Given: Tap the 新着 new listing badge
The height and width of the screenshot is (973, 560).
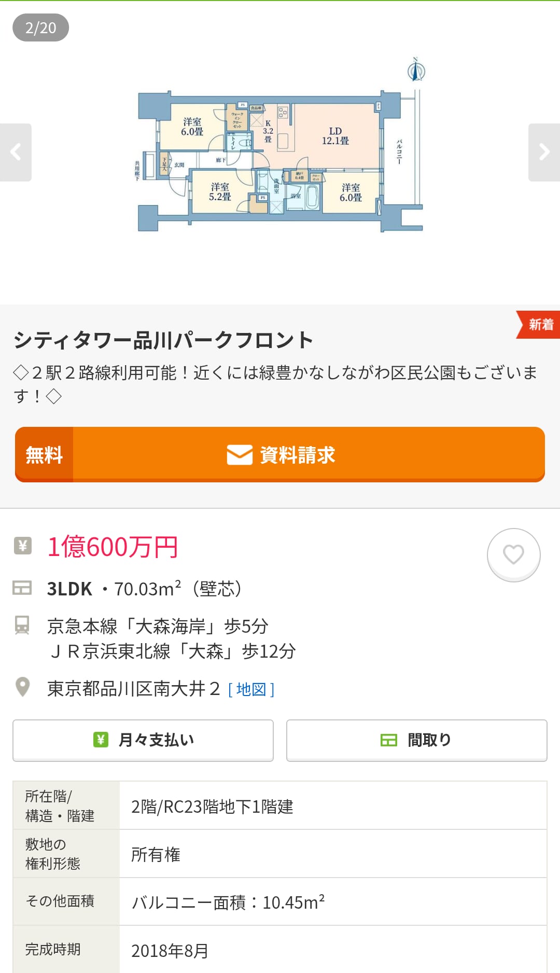Looking at the screenshot, I should 540,325.
